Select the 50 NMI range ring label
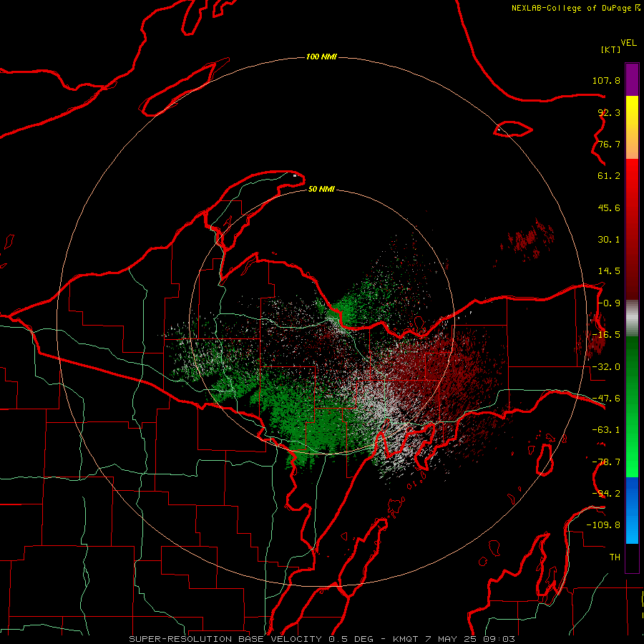The width and height of the screenshot is (644, 644). (x=321, y=189)
